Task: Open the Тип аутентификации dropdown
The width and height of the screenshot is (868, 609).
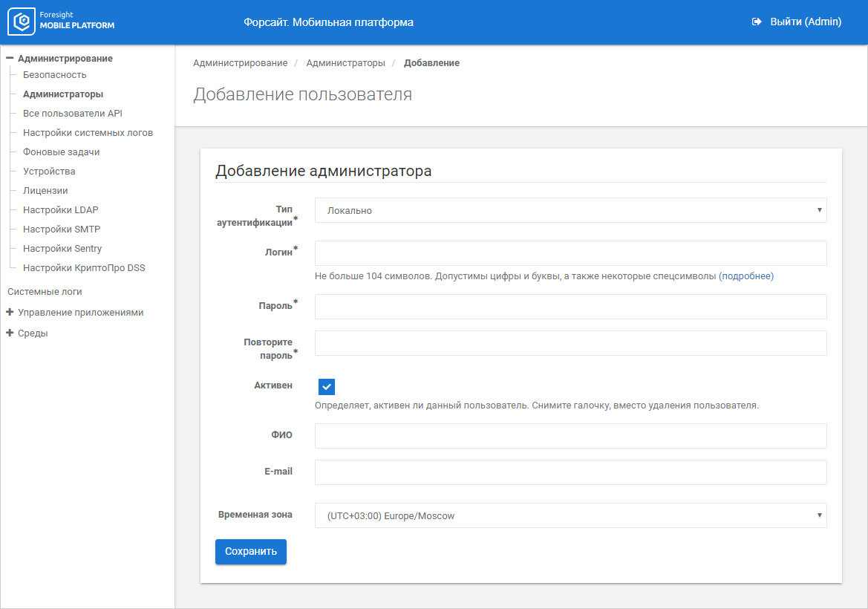Action: 570,210
